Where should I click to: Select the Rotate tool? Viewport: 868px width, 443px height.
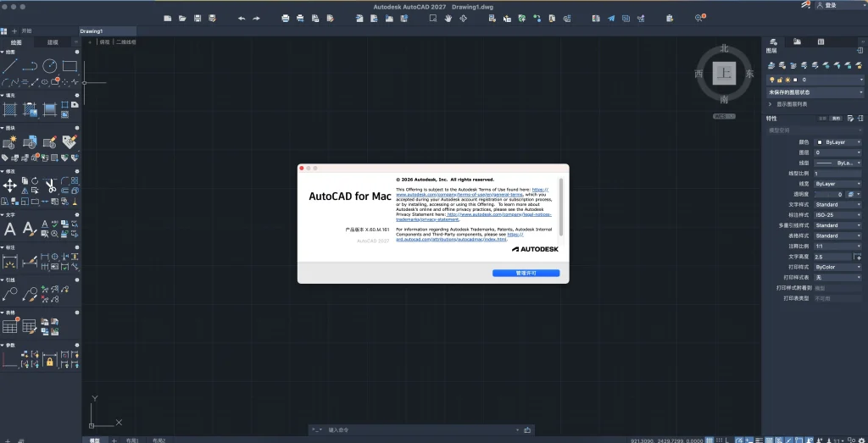[35, 181]
